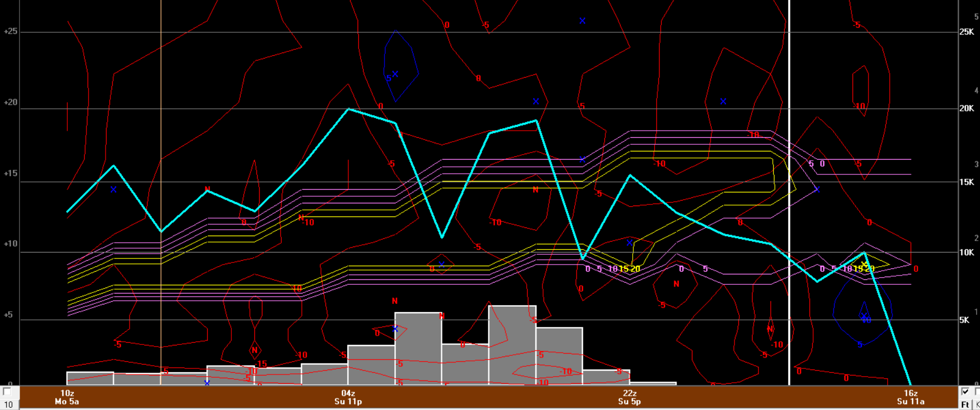
Task: Click the cyan line's highest peak
Action: point(348,109)
